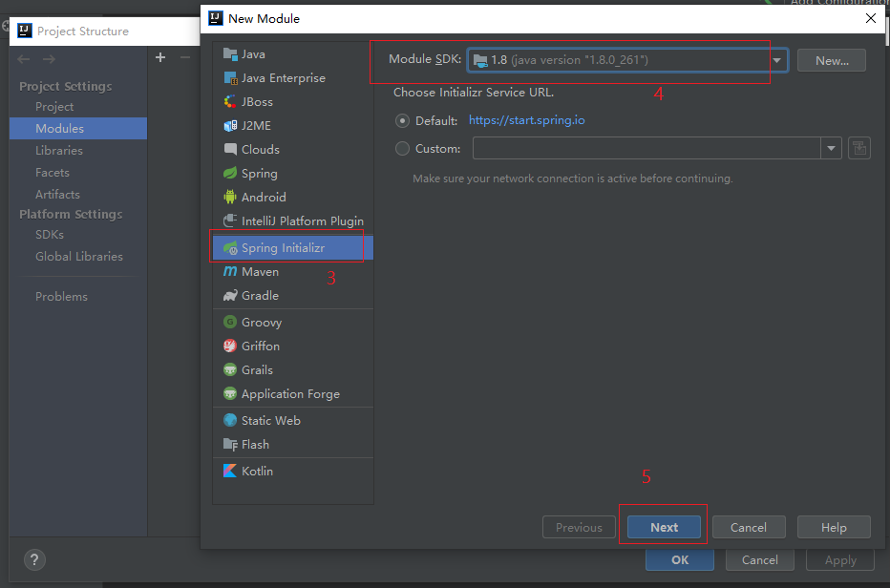The height and width of the screenshot is (588, 890).
Task: Select the Custom URL radio button
Action: (x=402, y=149)
